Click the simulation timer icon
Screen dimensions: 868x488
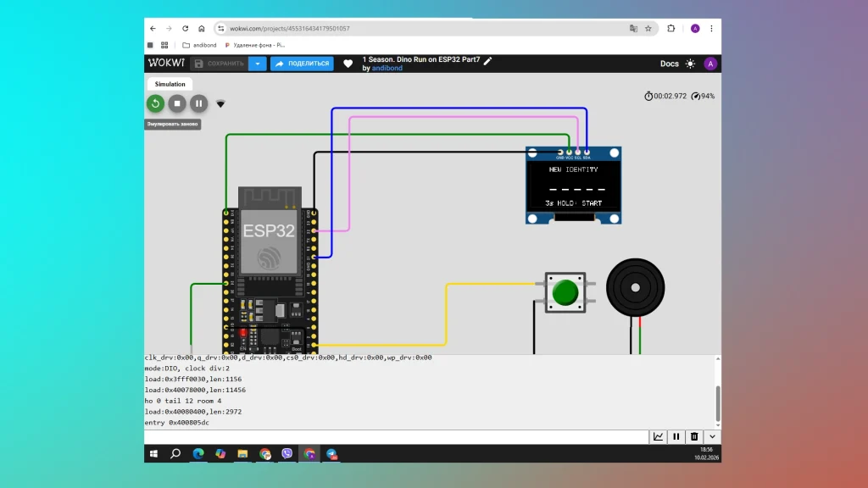click(x=648, y=97)
